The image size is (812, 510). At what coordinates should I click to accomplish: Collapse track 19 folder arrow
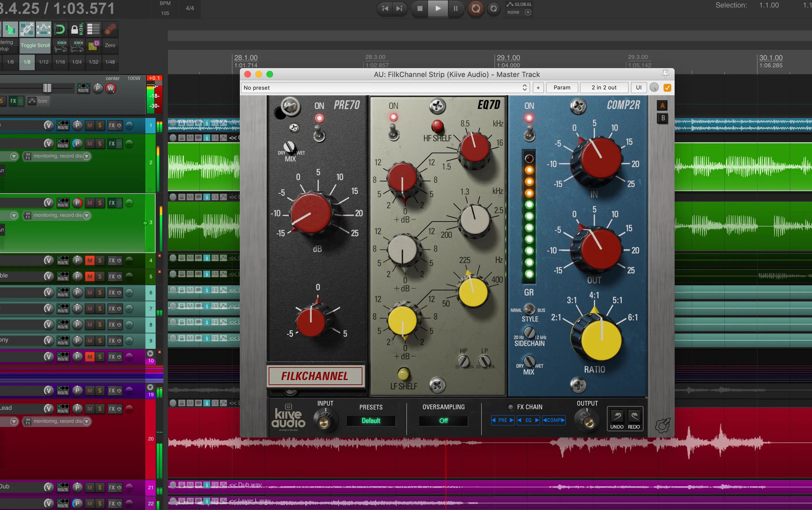(150, 387)
